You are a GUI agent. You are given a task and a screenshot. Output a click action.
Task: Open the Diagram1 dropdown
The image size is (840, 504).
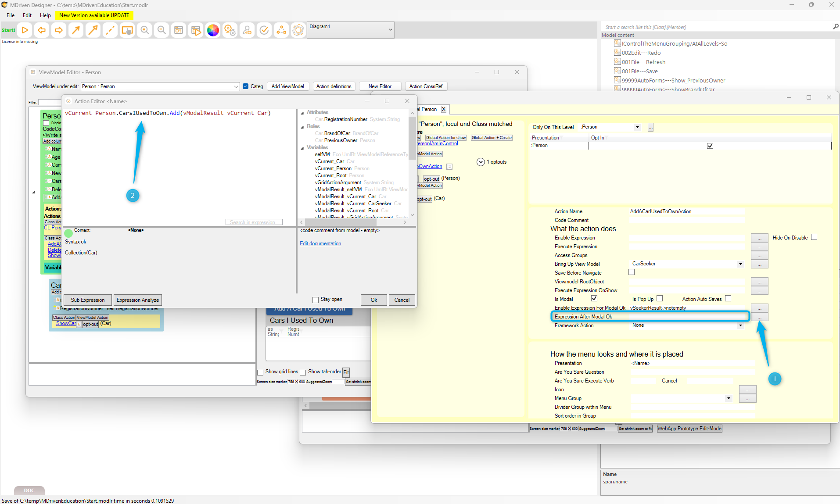[390, 30]
